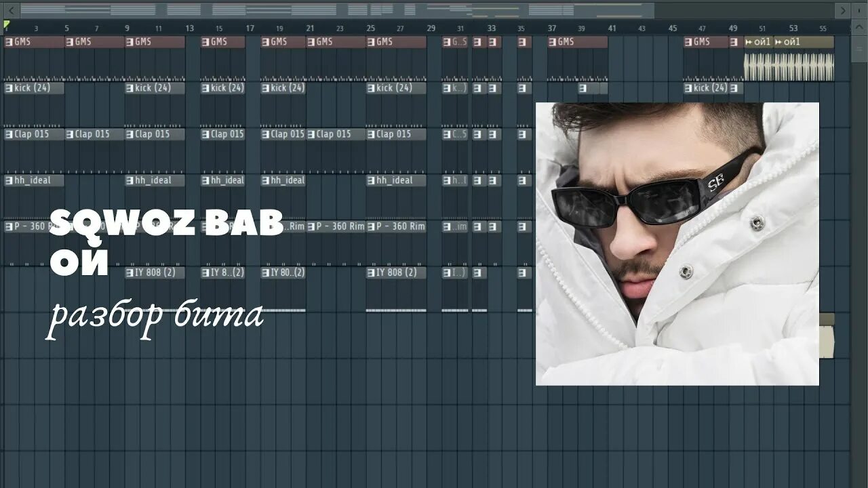The image size is (868, 488).
Task: Click bar 53 on the timeline ruler
Action: point(793,28)
